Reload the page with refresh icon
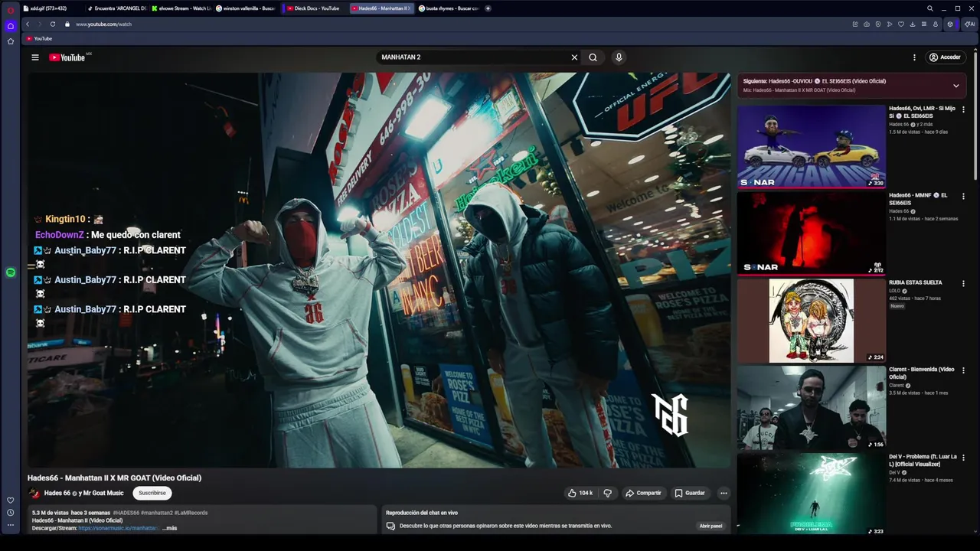This screenshot has width=980, height=551. tap(53, 24)
